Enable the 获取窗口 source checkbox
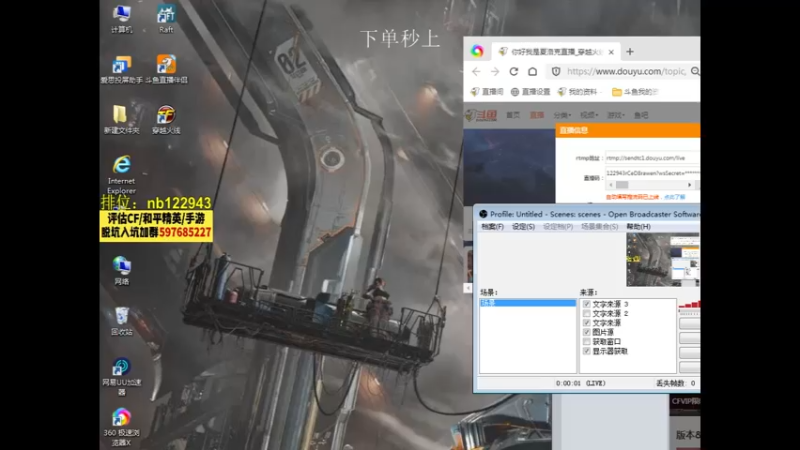Screen dimensions: 800x450 click(587, 342)
